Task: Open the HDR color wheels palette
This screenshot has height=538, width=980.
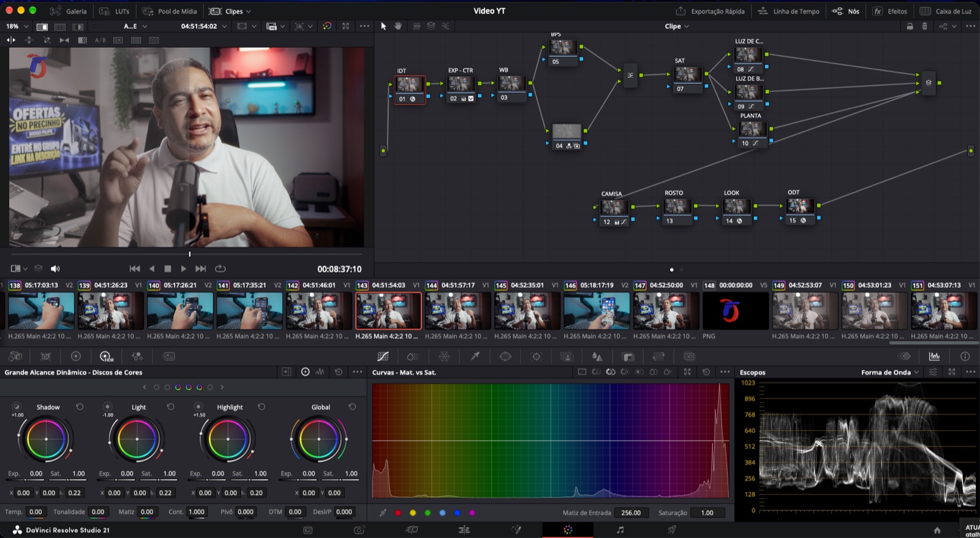Action: (106, 357)
